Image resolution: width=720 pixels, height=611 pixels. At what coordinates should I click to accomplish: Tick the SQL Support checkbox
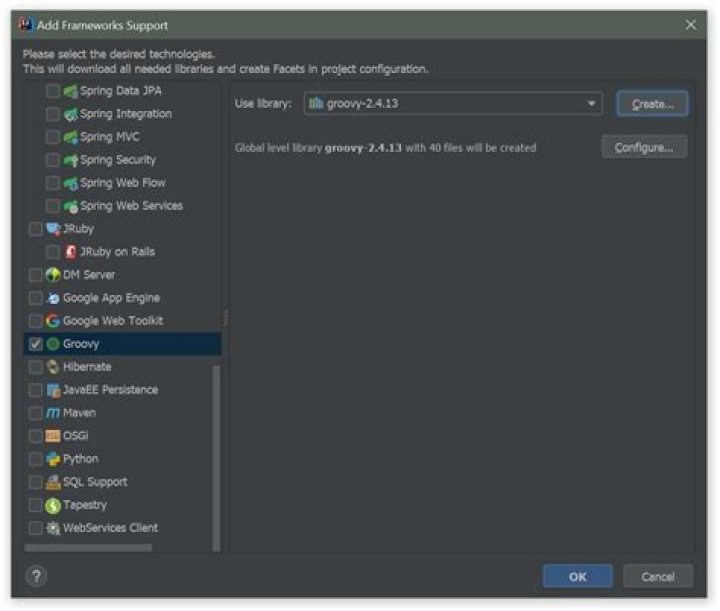coord(35,482)
